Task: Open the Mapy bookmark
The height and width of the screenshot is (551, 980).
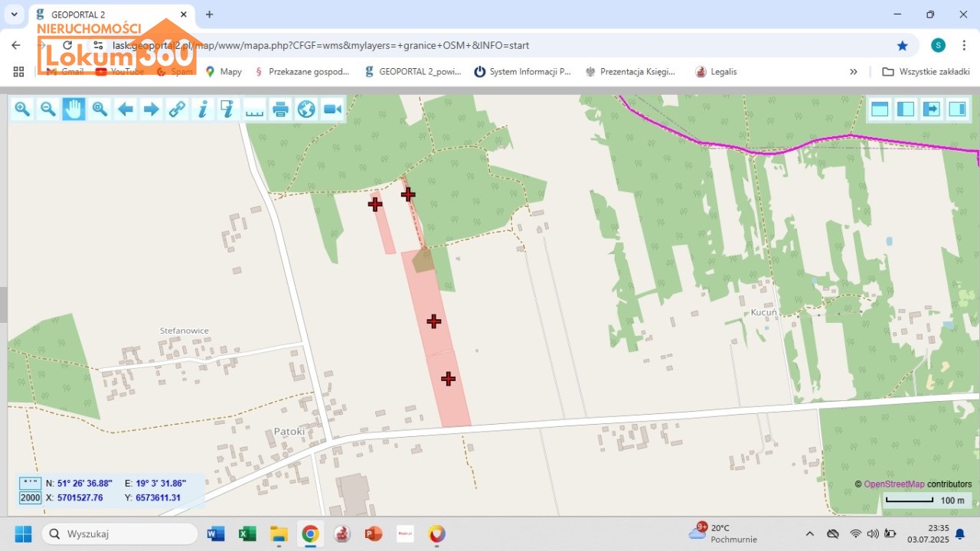Action: [x=224, y=71]
